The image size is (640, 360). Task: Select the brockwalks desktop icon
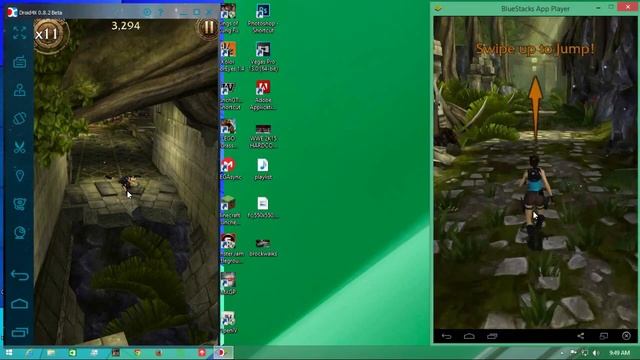(262, 247)
